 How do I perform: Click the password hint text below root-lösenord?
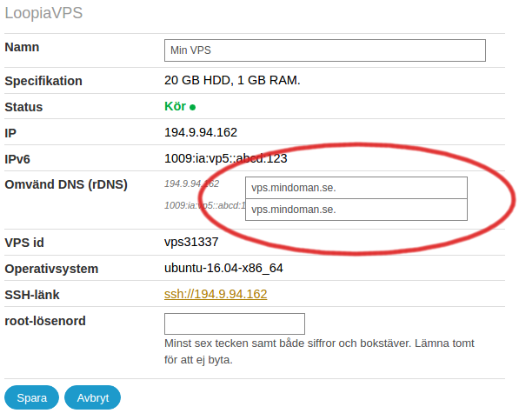(319, 351)
